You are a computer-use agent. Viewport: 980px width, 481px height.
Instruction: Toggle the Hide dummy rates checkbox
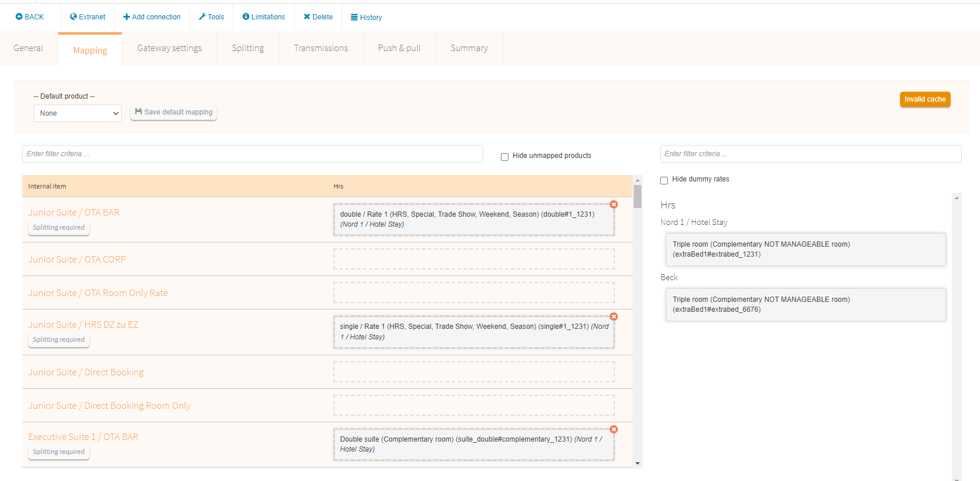tap(664, 180)
